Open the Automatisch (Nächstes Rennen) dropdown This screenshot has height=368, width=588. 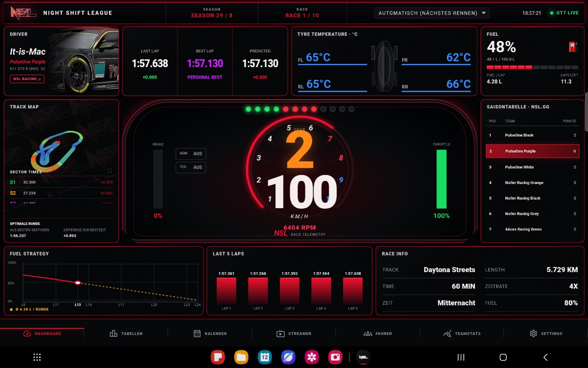[x=432, y=13]
